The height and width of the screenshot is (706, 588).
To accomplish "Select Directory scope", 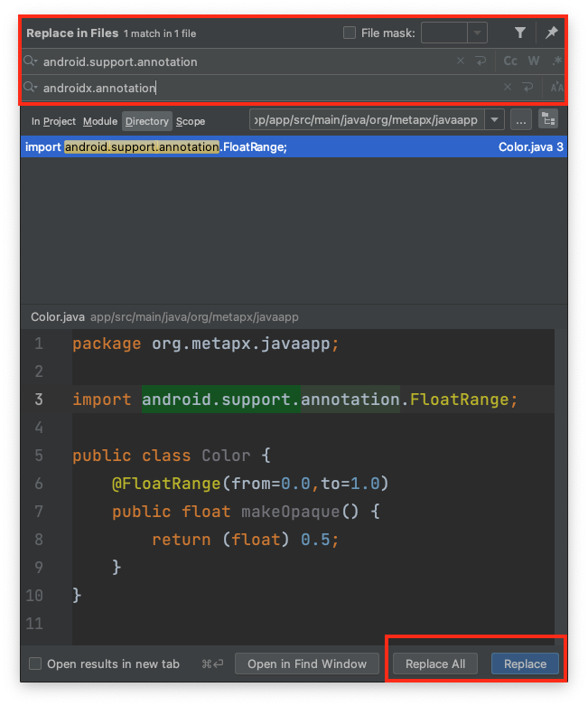I will point(146,121).
